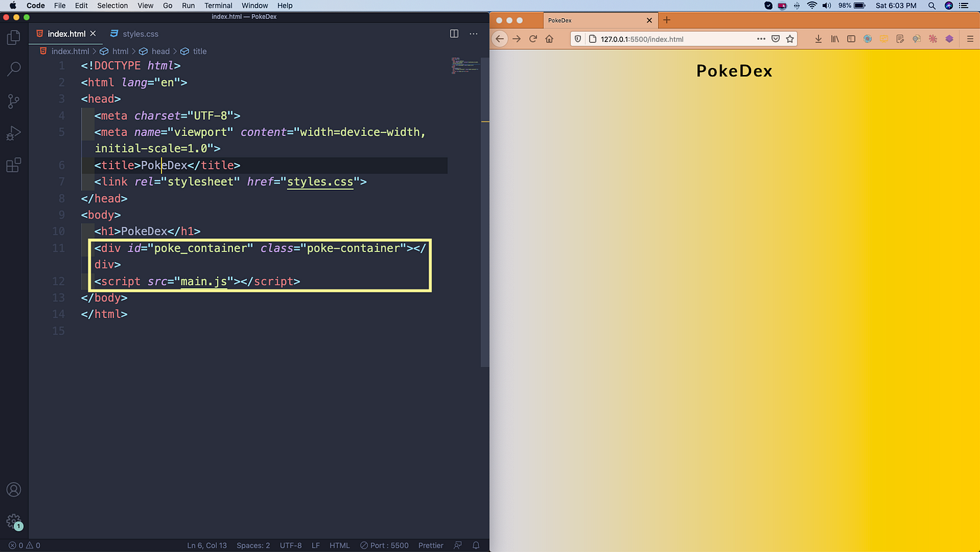Change indentation via Spaces: 2

(x=253, y=545)
